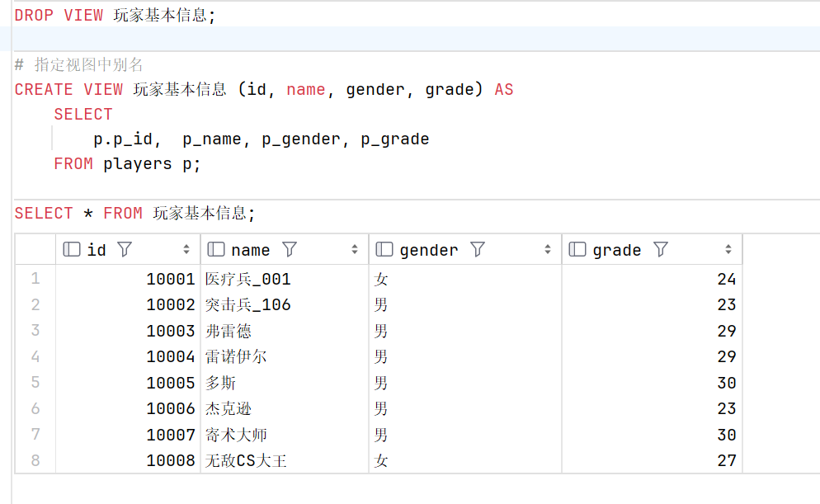
Task: Open filter for grade column
Action: click(x=661, y=249)
